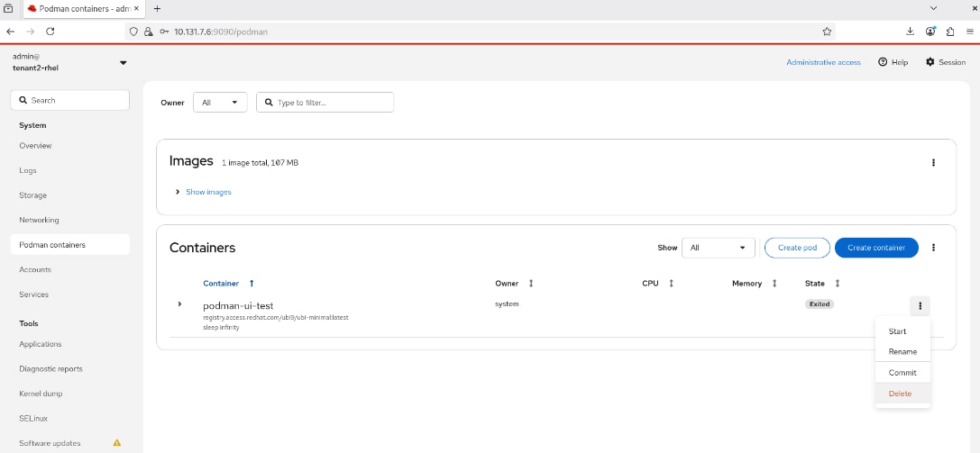980x453 pixels.
Task: Sort by Container column arrow icon
Action: pyautogui.click(x=252, y=284)
